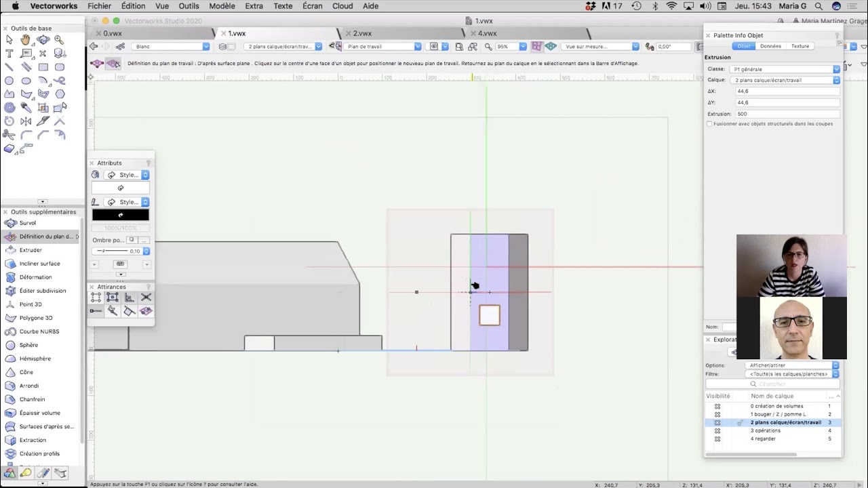868x488 pixels.
Task: Switch to the Texture tab
Action: pyautogui.click(x=800, y=46)
